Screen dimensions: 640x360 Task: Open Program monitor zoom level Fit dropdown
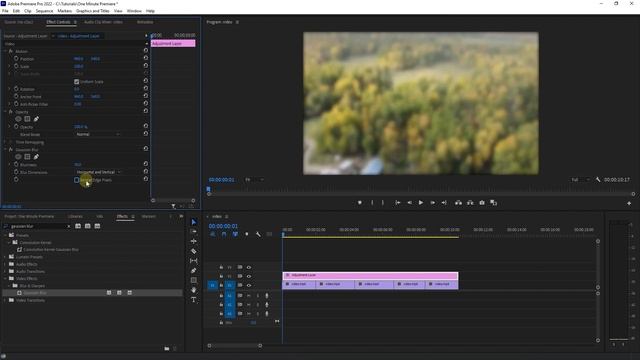point(254,180)
